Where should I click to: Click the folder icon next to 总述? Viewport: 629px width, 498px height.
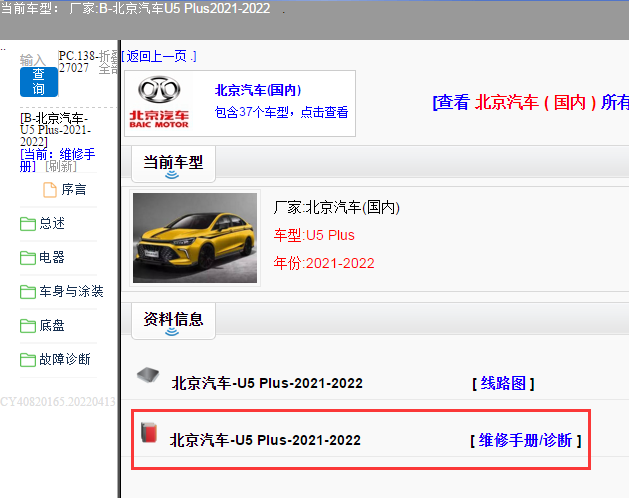coord(28,224)
